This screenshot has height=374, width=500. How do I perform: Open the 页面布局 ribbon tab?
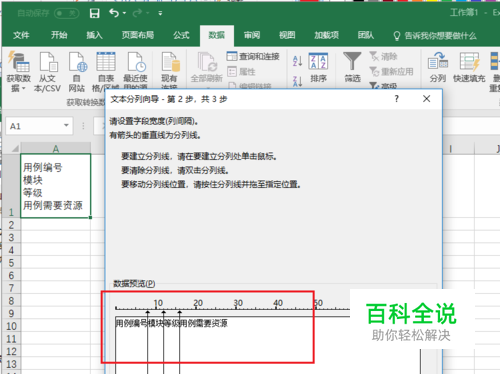[x=138, y=35]
